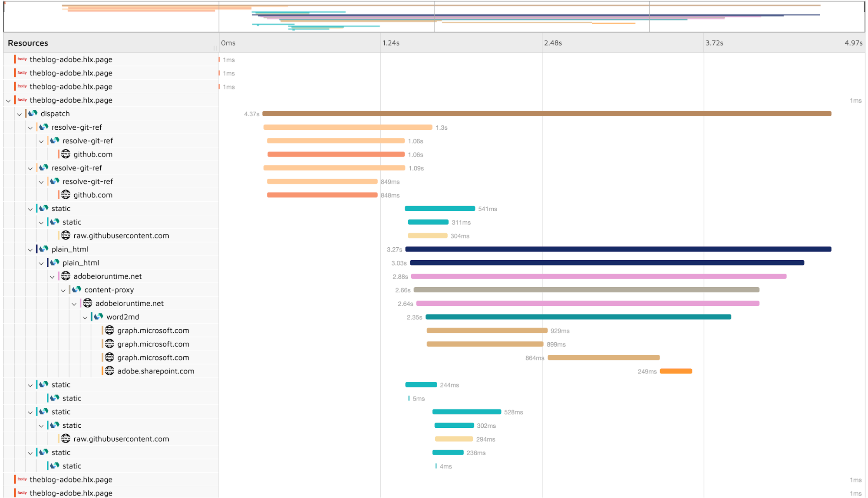Click fastly icon on expanded theblog-adobe.hlx.page row
Image resolution: width=868 pixels, height=498 pixels.
click(22, 100)
